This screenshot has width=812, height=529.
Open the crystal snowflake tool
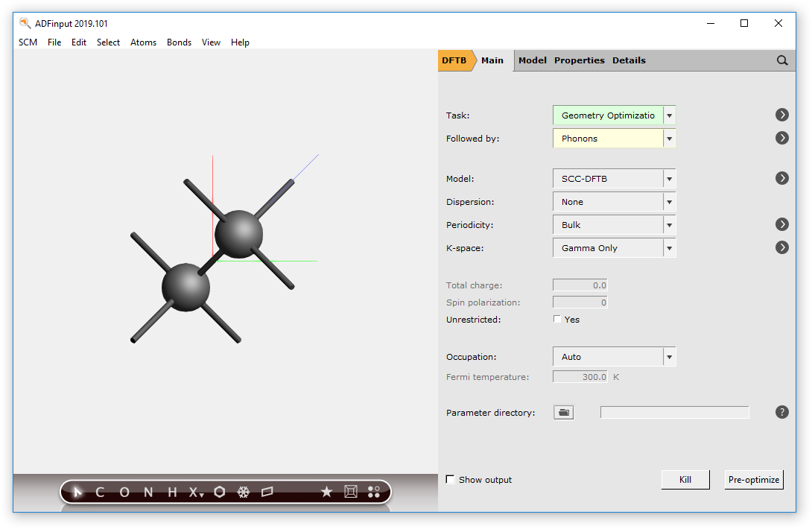click(x=244, y=492)
